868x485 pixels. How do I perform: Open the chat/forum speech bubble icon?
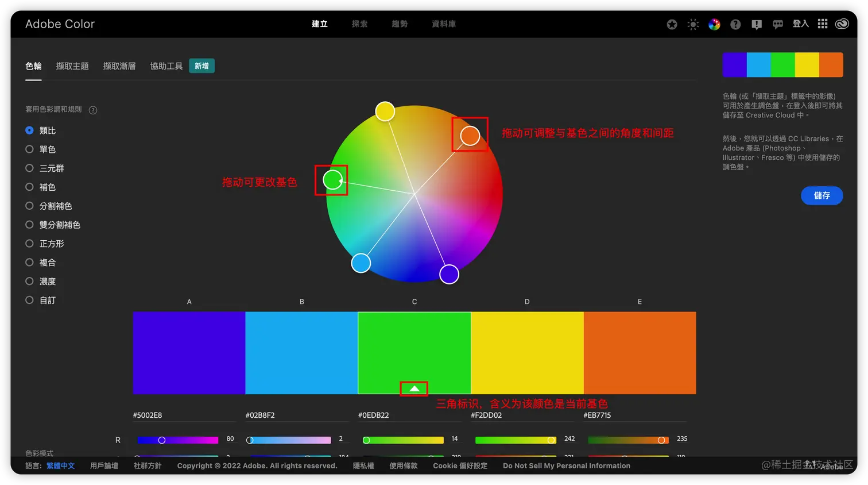[x=778, y=24]
